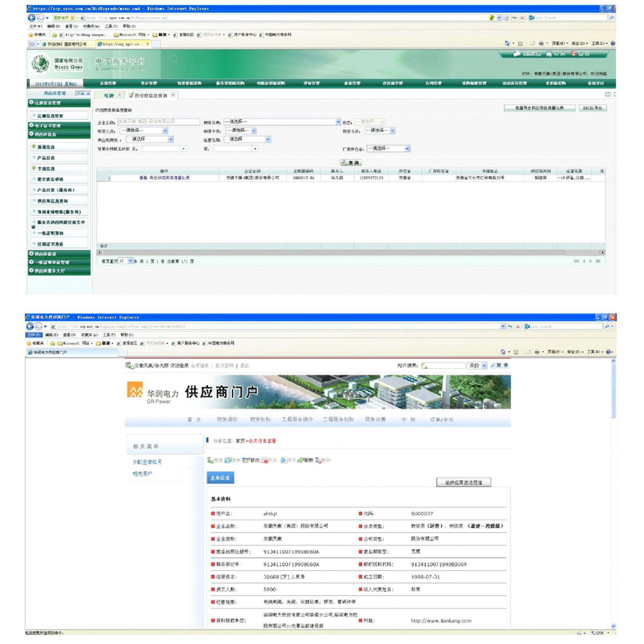Click the State Grid logo icon

click(40, 64)
